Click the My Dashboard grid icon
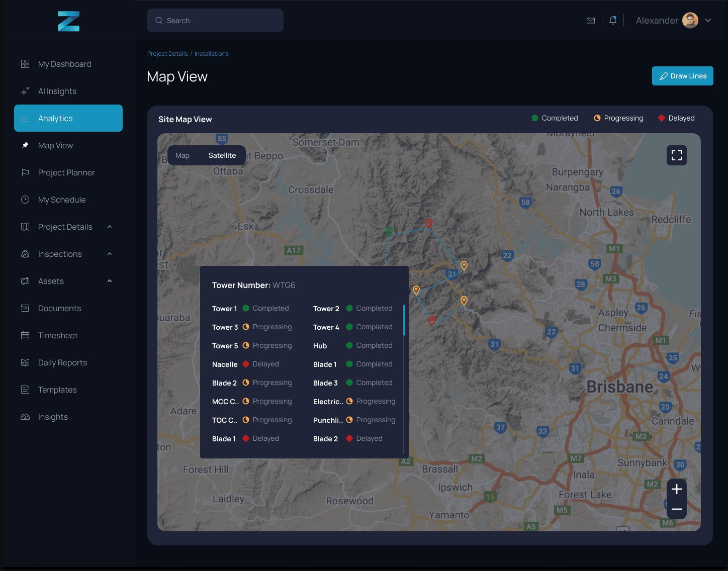This screenshot has height=571, width=728. pyautogui.click(x=25, y=64)
